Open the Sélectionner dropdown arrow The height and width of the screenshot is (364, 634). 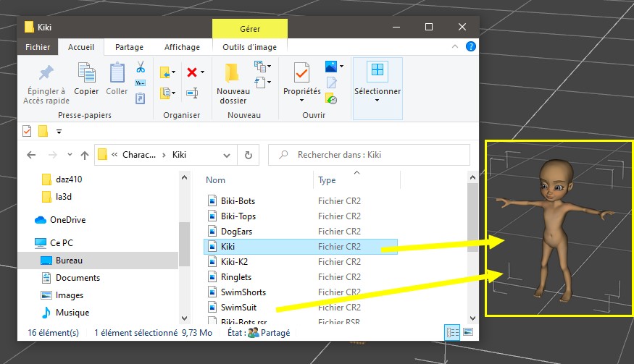click(x=378, y=100)
